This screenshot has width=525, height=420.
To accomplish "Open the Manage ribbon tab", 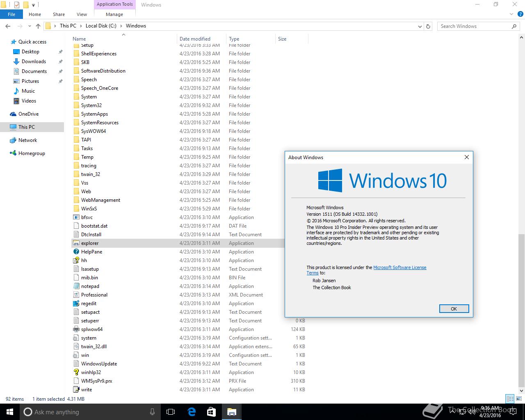I will click(114, 14).
